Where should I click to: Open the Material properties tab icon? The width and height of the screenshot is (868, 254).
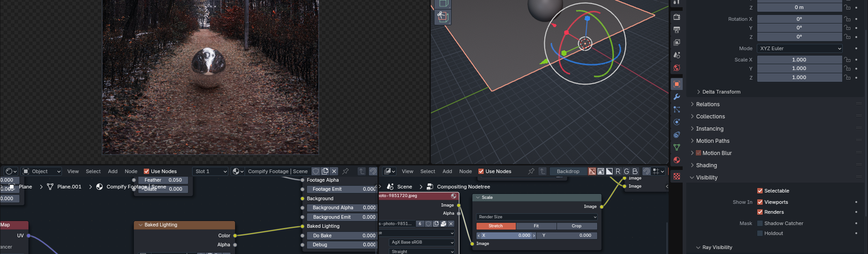click(x=677, y=160)
